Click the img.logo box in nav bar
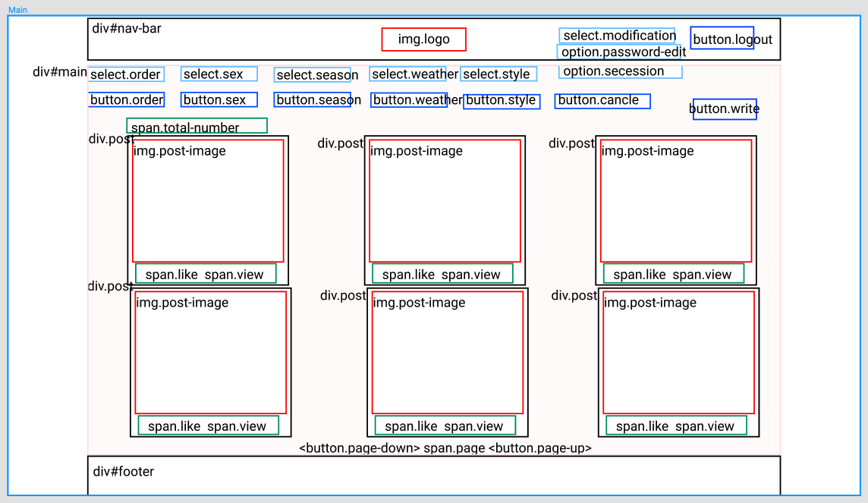The image size is (868, 503). (x=423, y=39)
